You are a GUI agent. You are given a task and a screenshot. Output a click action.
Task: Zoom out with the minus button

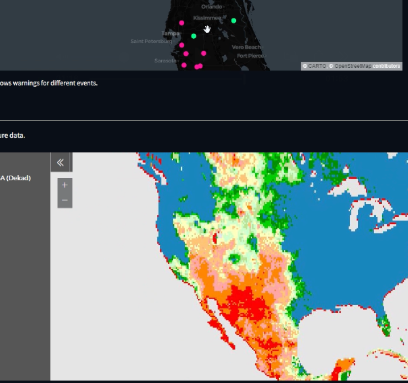point(65,200)
